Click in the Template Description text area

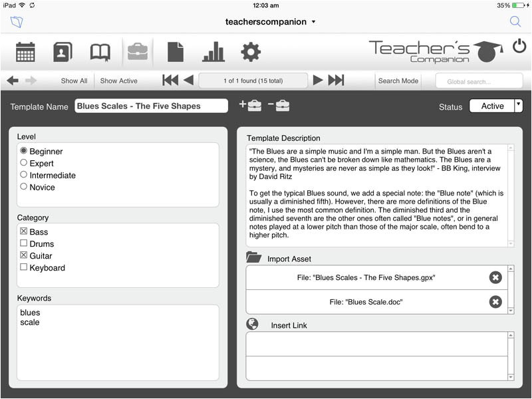point(376,196)
